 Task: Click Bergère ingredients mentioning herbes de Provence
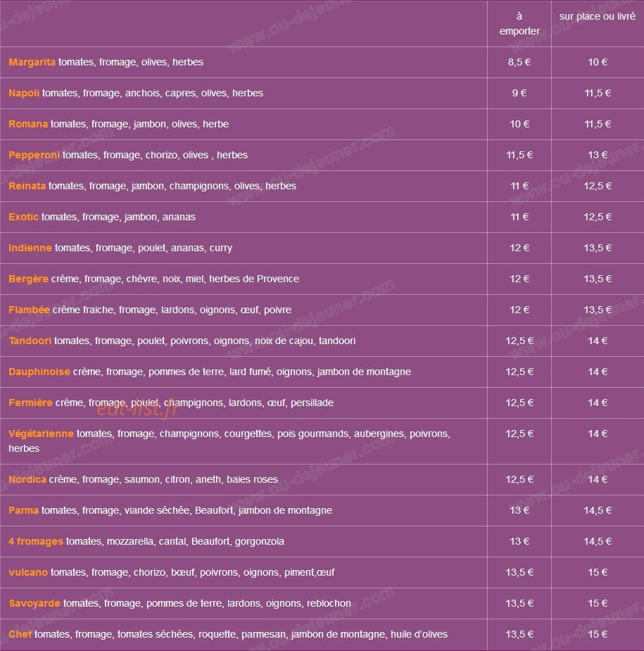point(175,279)
